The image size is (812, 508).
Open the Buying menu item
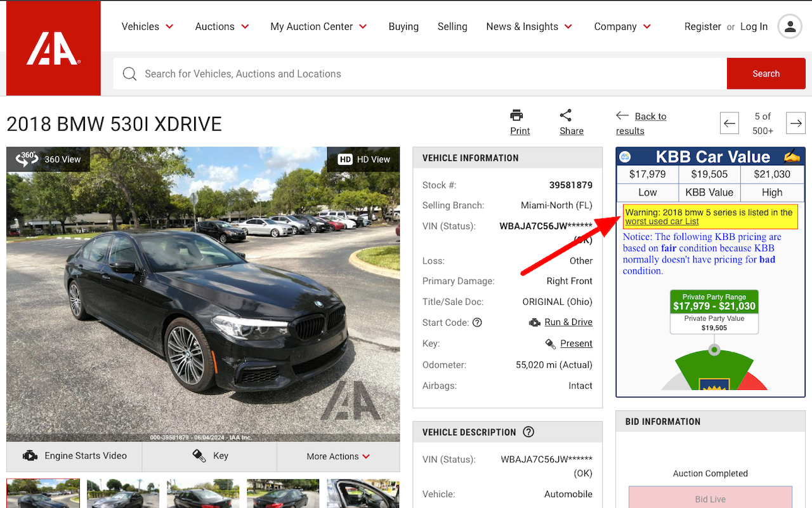pos(403,27)
